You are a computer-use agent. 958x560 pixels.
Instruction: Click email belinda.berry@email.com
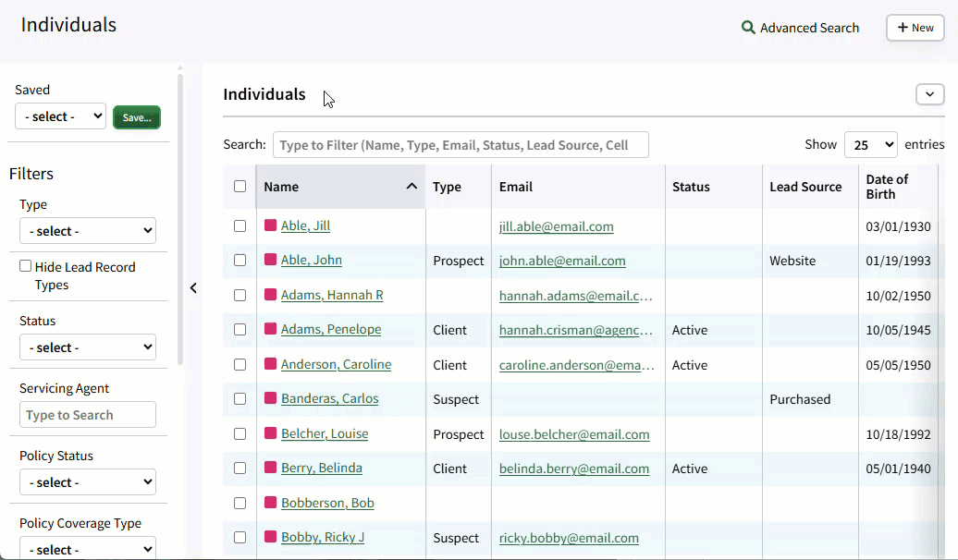[574, 469]
